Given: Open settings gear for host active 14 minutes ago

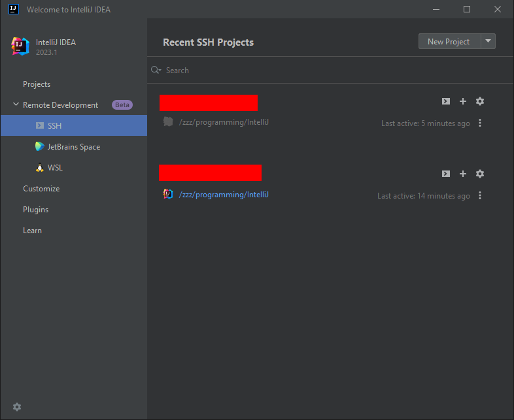Looking at the screenshot, I should (x=480, y=174).
